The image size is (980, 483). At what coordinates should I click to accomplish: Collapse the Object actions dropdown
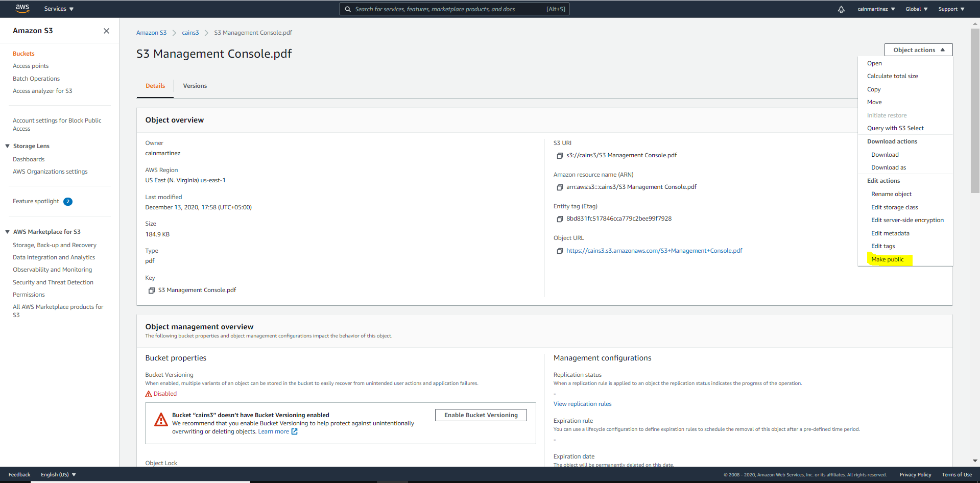(x=918, y=50)
